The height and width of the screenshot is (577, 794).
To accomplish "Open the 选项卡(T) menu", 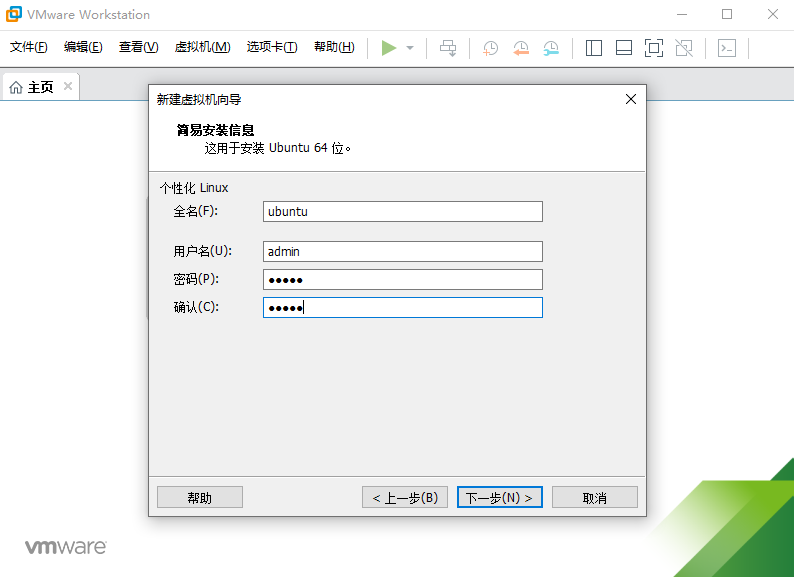I will [x=272, y=47].
